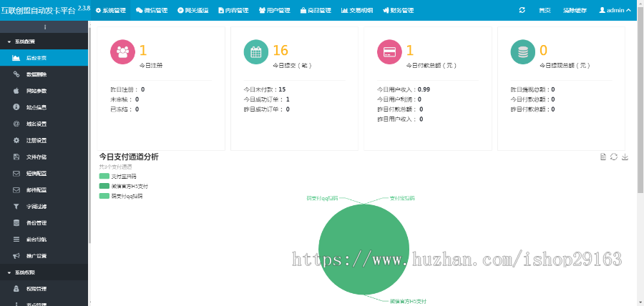Click the pink users icon for 今日注册

[x=122, y=52]
